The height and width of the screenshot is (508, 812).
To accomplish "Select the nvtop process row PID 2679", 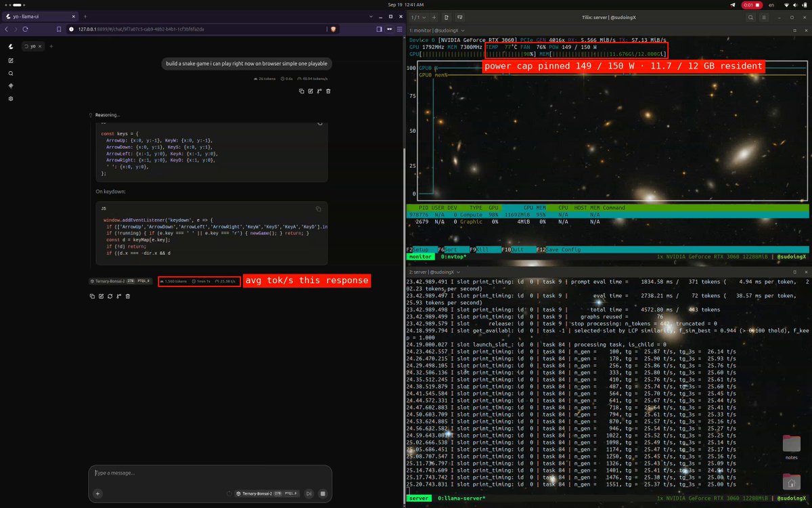I will tap(608, 221).
